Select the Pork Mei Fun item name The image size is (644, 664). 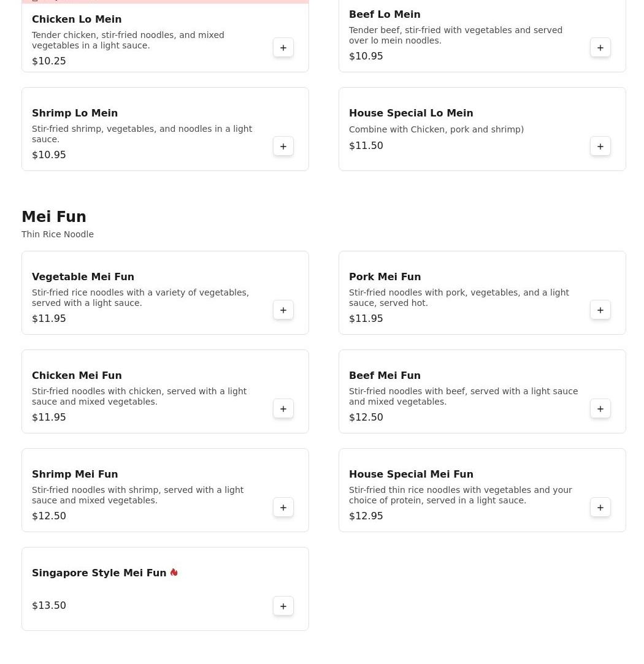pyautogui.click(x=385, y=277)
